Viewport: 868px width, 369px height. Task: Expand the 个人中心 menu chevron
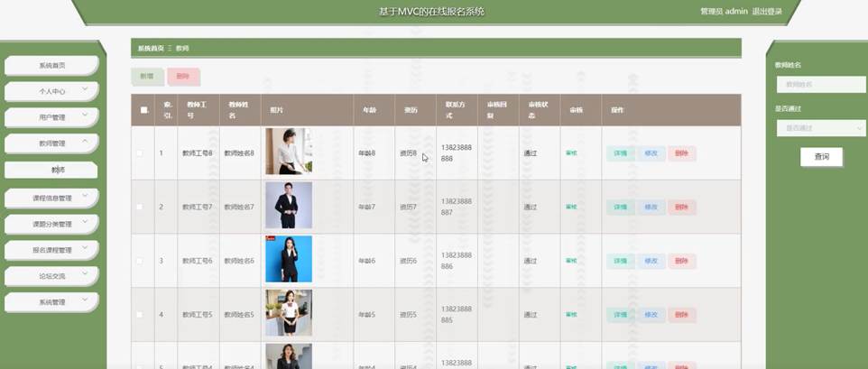point(85,88)
